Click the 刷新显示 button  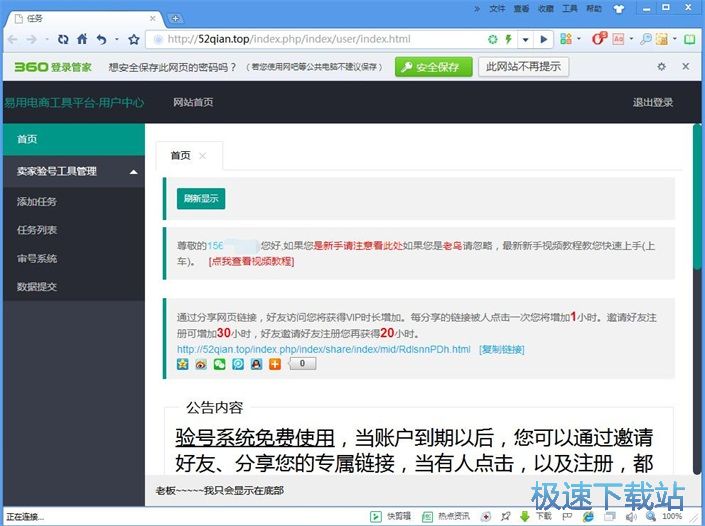(201, 199)
